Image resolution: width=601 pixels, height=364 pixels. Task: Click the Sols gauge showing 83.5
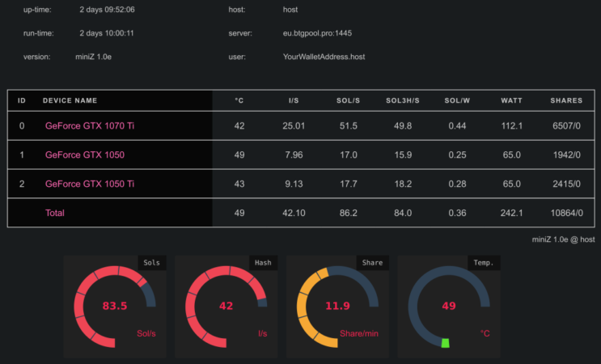[x=115, y=307]
